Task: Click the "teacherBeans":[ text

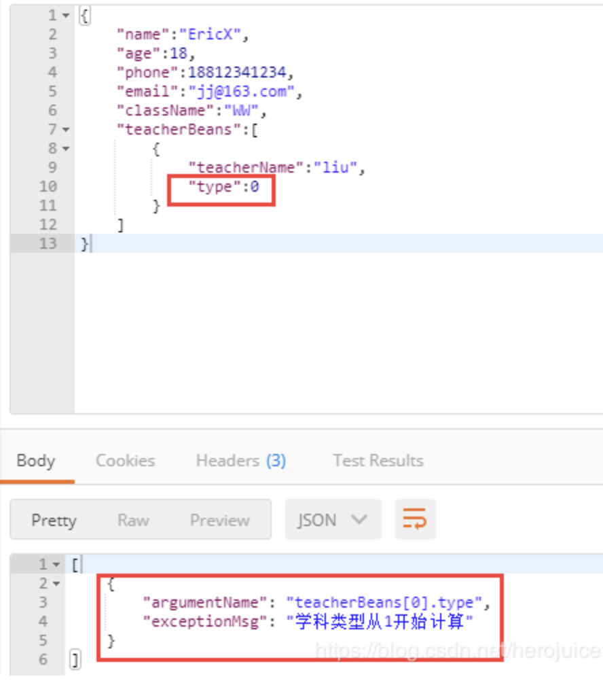Action: [187, 130]
